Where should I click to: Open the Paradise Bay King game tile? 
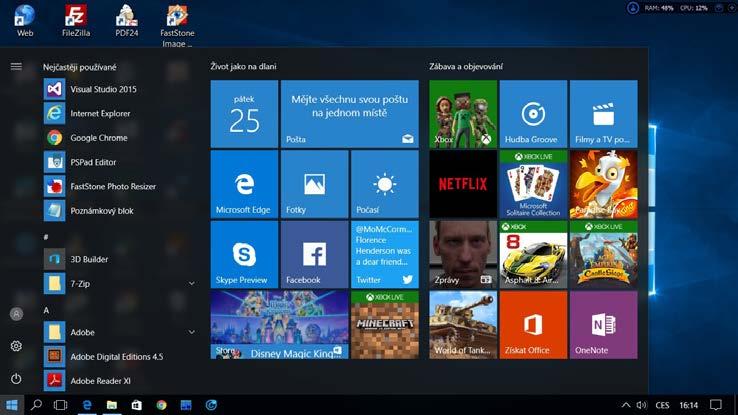tap(604, 184)
